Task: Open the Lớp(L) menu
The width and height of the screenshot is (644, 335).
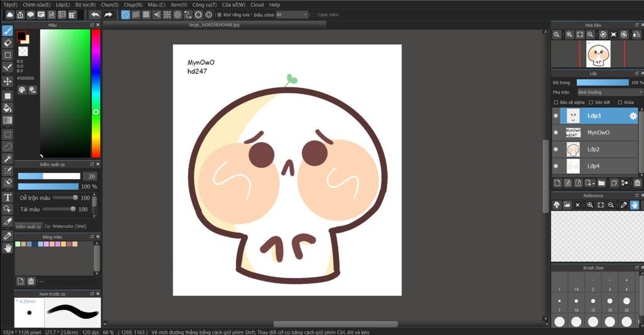Action: (x=62, y=4)
